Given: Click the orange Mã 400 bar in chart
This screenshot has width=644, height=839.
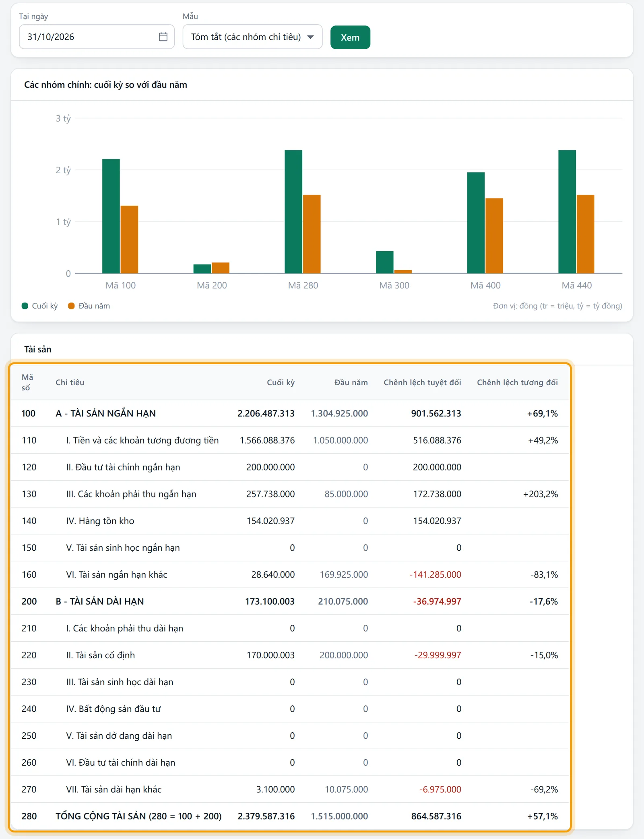Looking at the screenshot, I should pyautogui.click(x=494, y=236).
